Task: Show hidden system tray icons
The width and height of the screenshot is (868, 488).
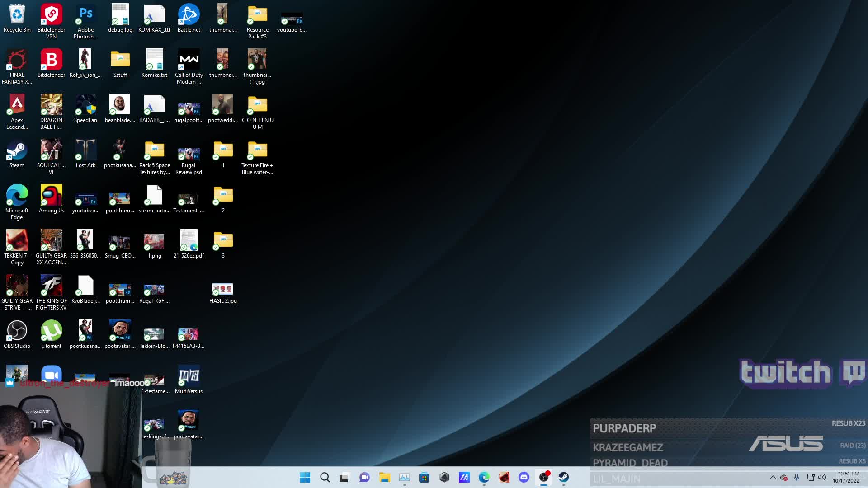Action: 773,477
